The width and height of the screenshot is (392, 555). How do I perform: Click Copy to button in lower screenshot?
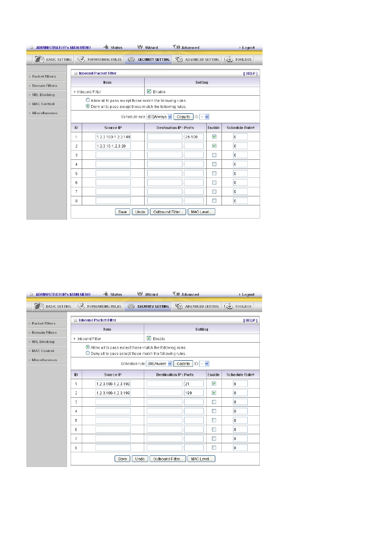pyautogui.click(x=183, y=364)
